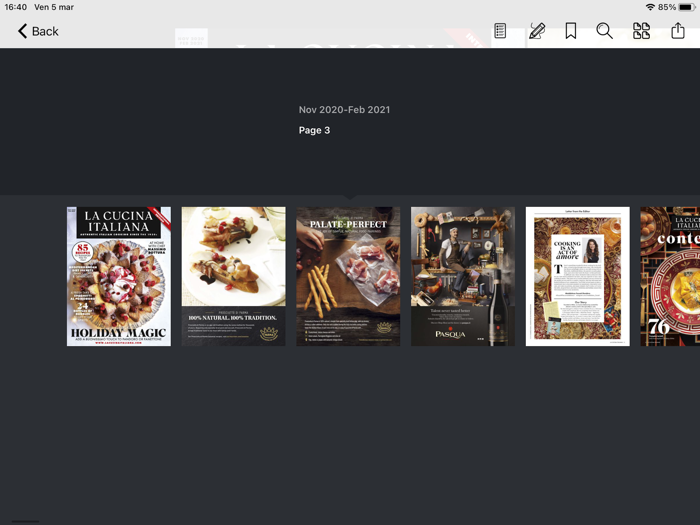Open the Pasqua wine ad thumbnail
This screenshot has height=525, width=700.
(x=463, y=276)
